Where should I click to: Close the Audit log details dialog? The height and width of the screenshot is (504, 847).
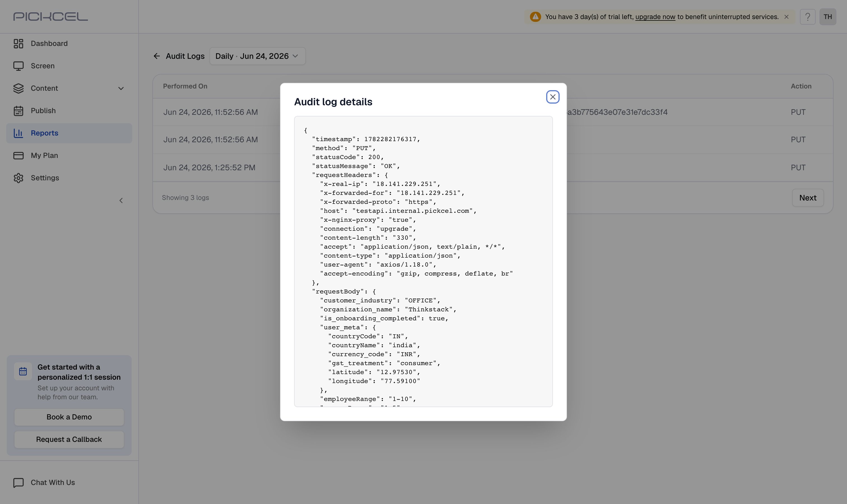(552, 97)
